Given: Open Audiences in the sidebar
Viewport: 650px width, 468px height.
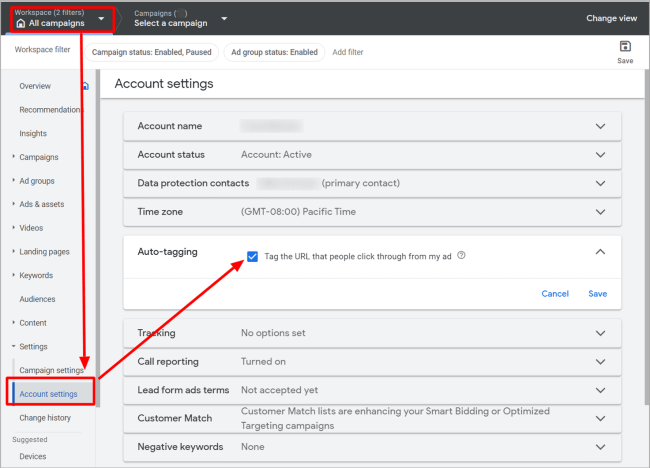Looking at the screenshot, I should 37,299.
